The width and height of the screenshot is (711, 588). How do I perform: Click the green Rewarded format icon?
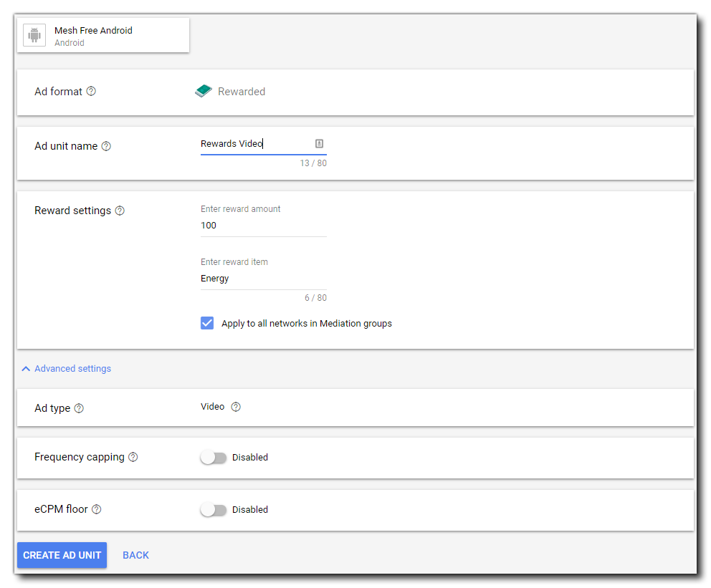coord(204,91)
